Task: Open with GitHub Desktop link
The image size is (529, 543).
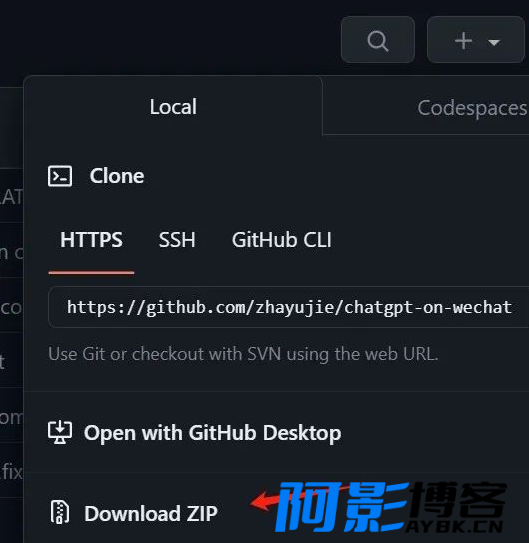Action: (x=212, y=433)
